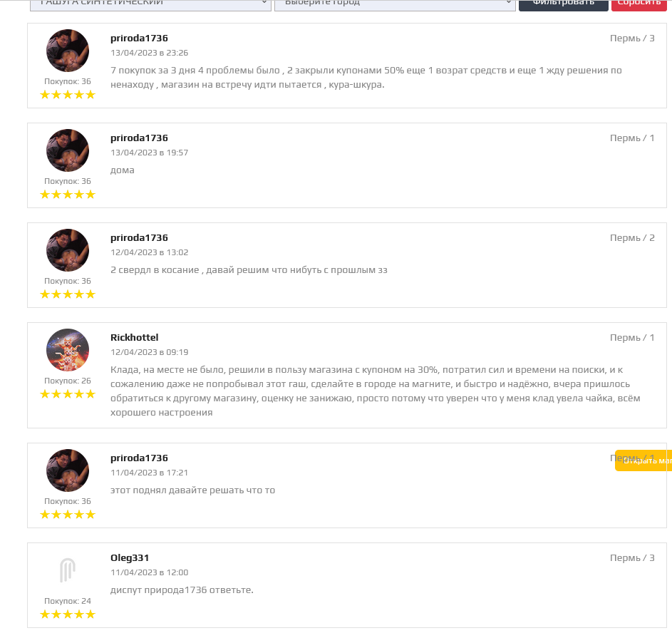
Task: Click 'Пермь / 3' label in first review
Action: [632, 38]
